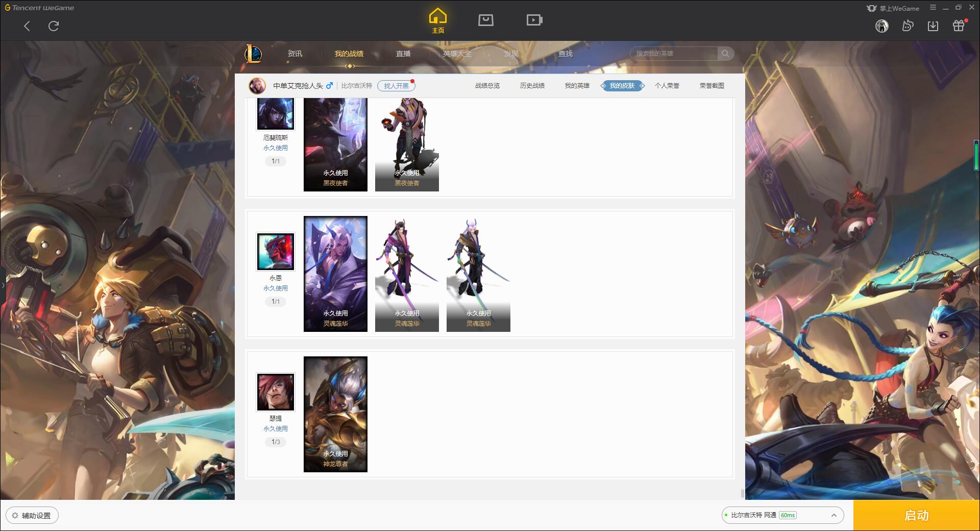Click the 60ms ping indicator
Viewport: 980px width, 531px height.
coord(788,516)
